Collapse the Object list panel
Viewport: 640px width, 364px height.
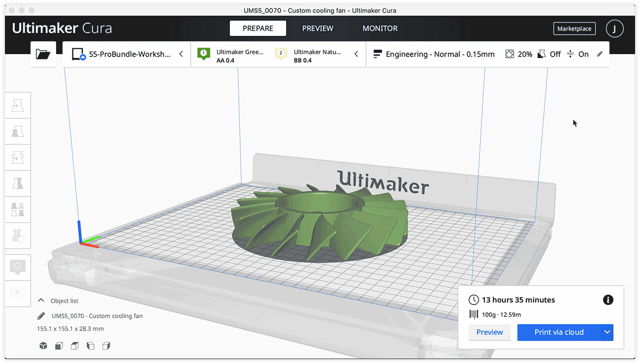[41, 300]
